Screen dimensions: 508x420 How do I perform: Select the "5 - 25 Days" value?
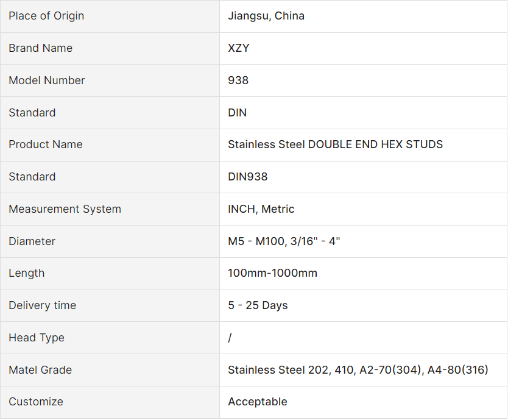pos(258,305)
